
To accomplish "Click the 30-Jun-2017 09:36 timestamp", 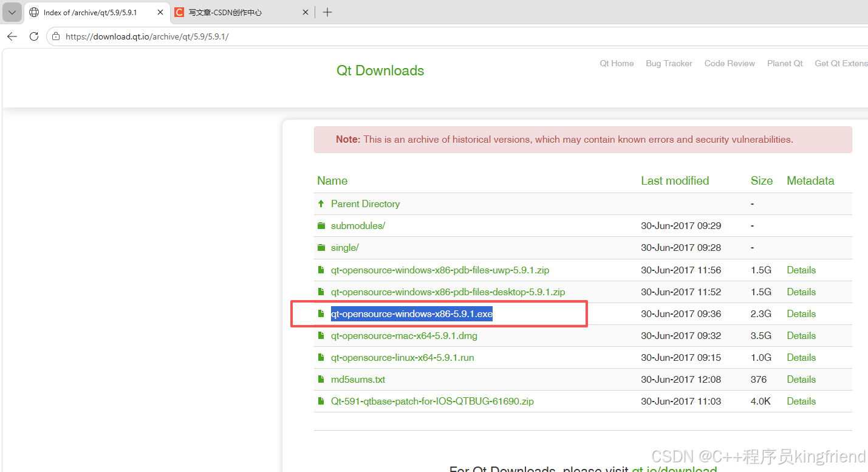I will (x=681, y=313).
